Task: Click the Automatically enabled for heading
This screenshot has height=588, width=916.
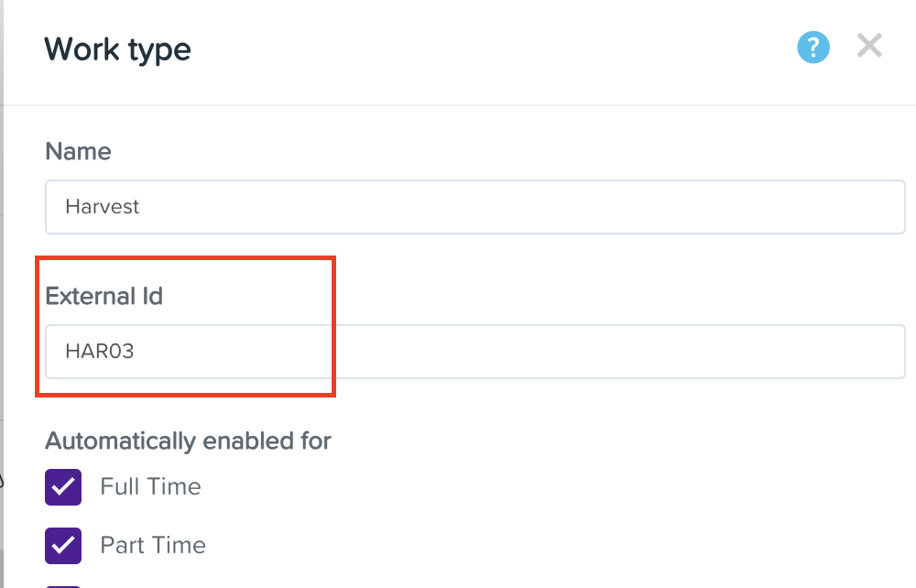Action: coord(188,441)
